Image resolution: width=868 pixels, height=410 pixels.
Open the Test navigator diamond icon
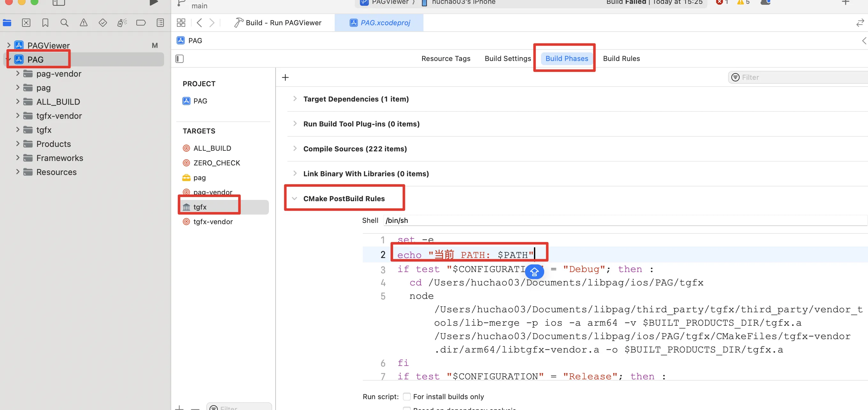tap(103, 23)
